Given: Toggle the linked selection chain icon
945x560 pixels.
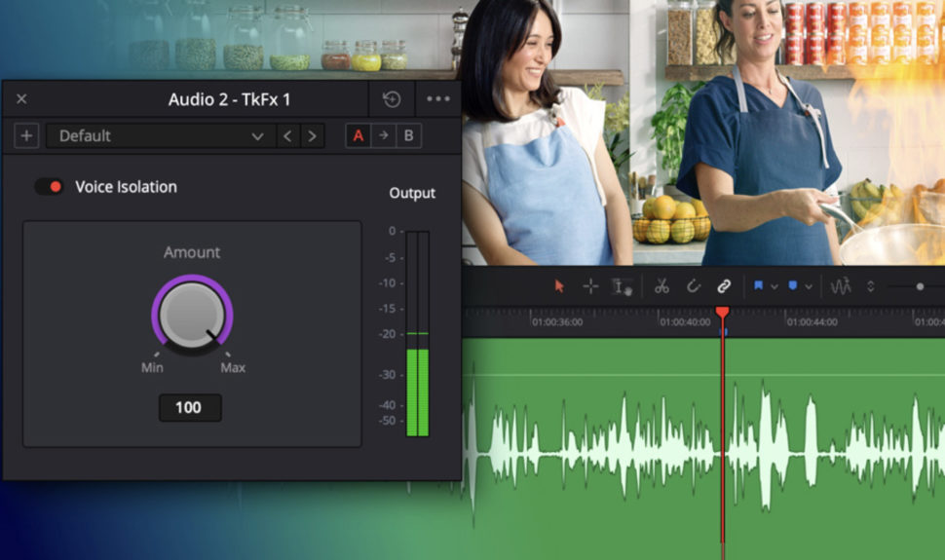Looking at the screenshot, I should point(724,286).
